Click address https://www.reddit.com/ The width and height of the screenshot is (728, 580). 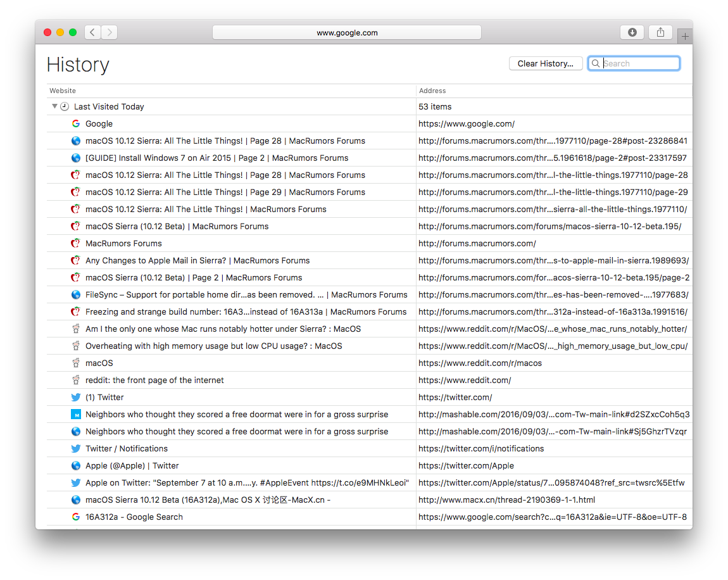click(465, 381)
